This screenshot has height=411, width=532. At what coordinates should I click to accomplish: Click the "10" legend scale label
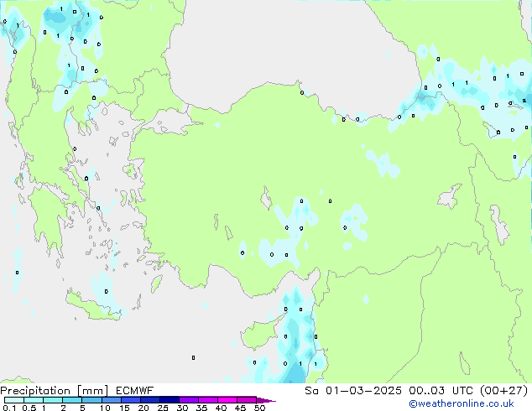[x=105, y=408]
